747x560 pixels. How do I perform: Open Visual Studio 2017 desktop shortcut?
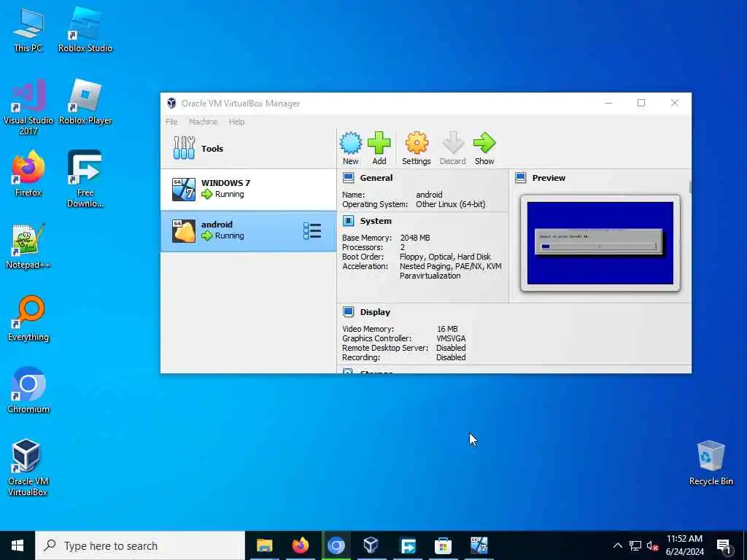coord(28,107)
